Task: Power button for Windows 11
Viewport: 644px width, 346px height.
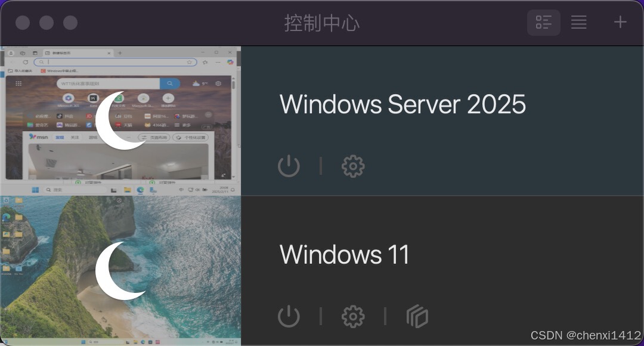Action: click(289, 316)
